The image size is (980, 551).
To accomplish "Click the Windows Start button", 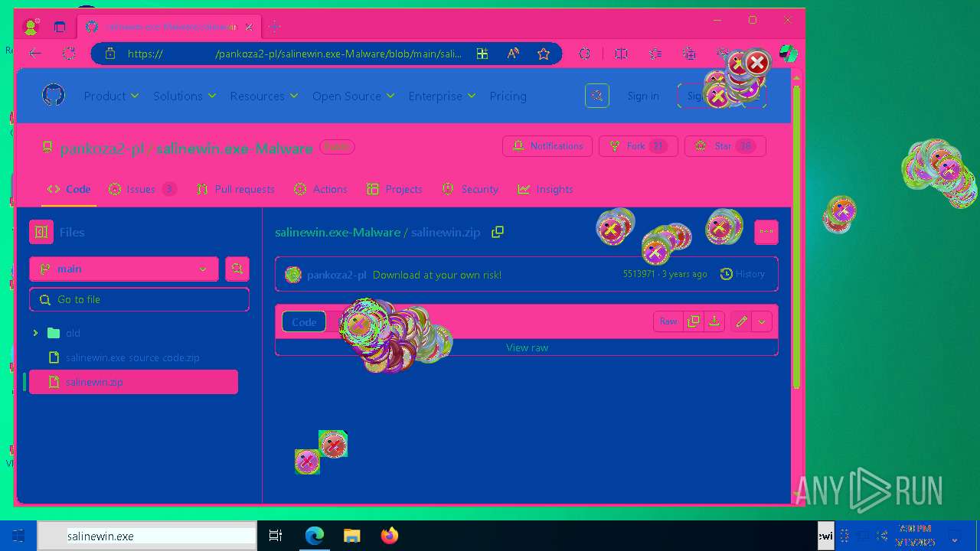I will pyautogui.click(x=18, y=536).
